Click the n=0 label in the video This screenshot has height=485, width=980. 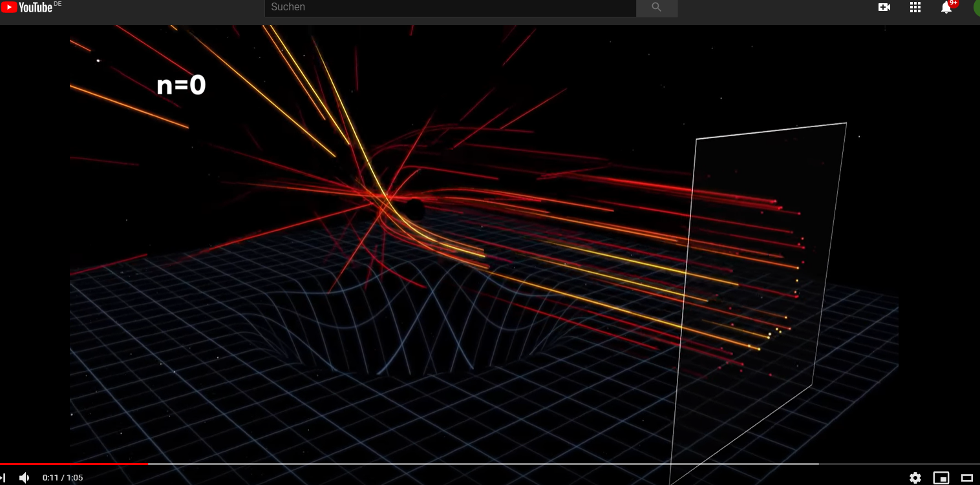pos(181,85)
